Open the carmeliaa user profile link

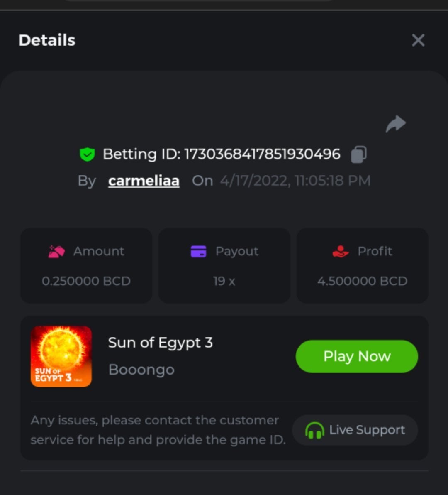[x=144, y=181]
